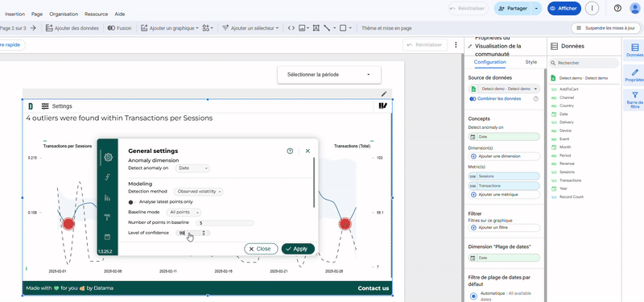644x302 pixels.
Task: Click the Datama D logo icon
Action: point(31,106)
